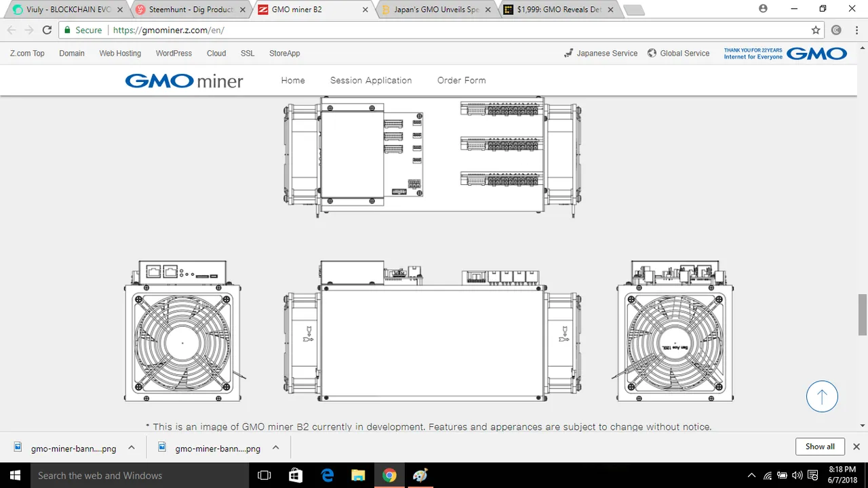Click the back-to-top arrow button
The image size is (868, 488).
click(x=822, y=396)
